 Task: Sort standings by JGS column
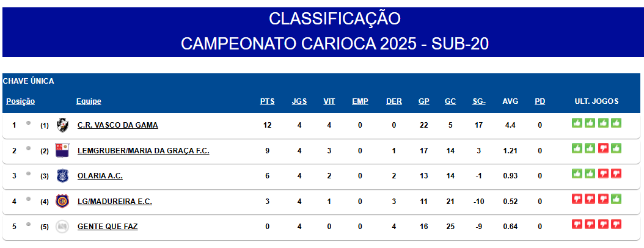pyautogui.click(x=299, y=101)
